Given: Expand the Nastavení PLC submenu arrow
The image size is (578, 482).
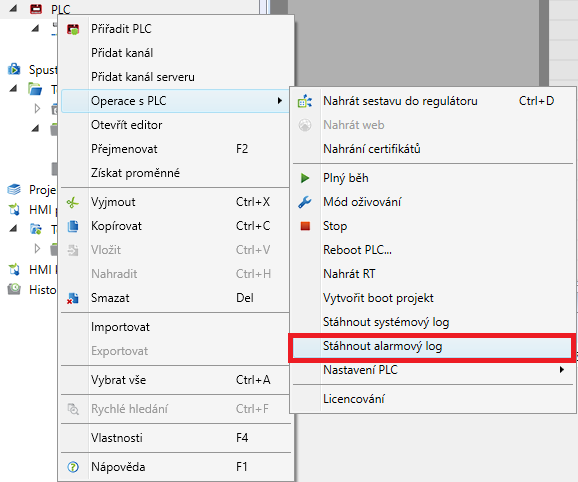Looking at the screenshot, I should [x=561, y=370].
